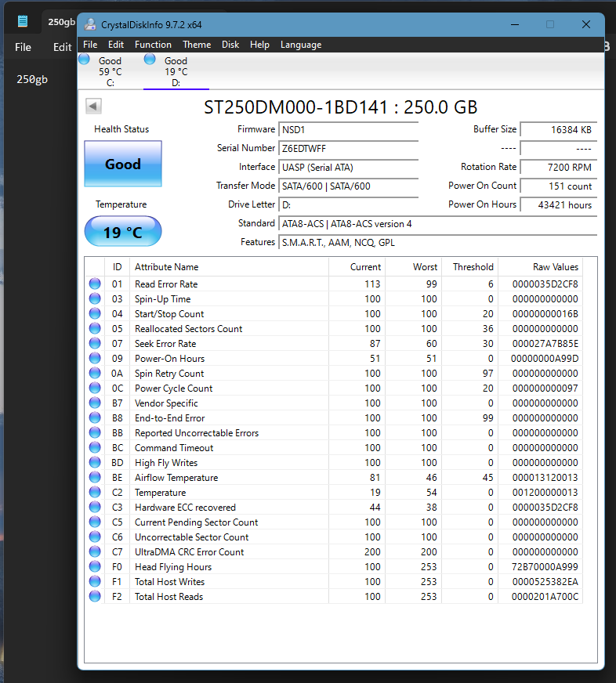Click the Raw Values column header

click(x=555, y=267)
